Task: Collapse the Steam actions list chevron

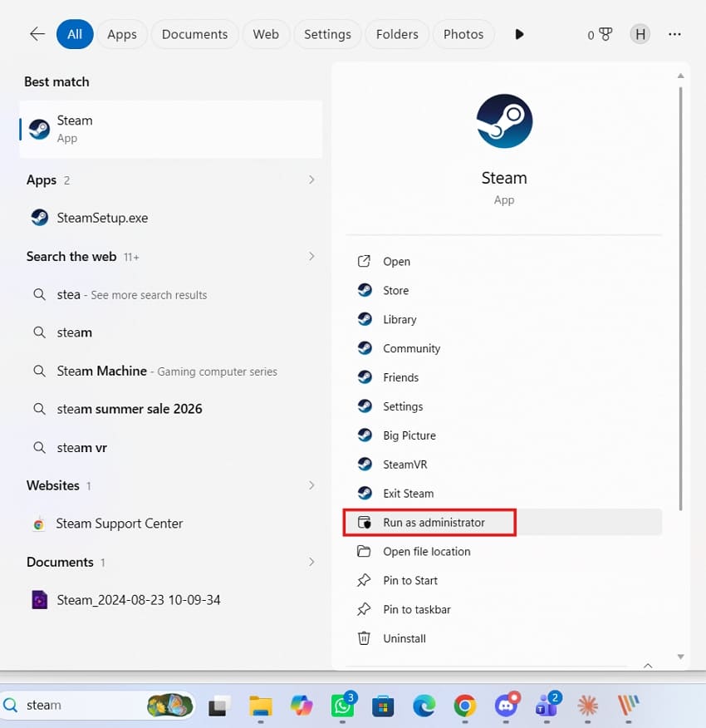Action: pyautogui.click(x=648, y=666)
